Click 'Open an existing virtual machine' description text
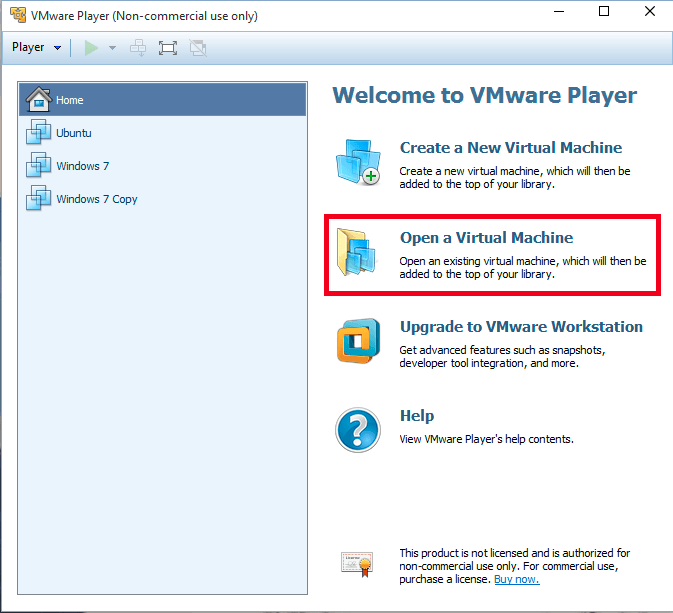This screenshot has height=613, width=673. pyautogui.click(x=523, y=267)
